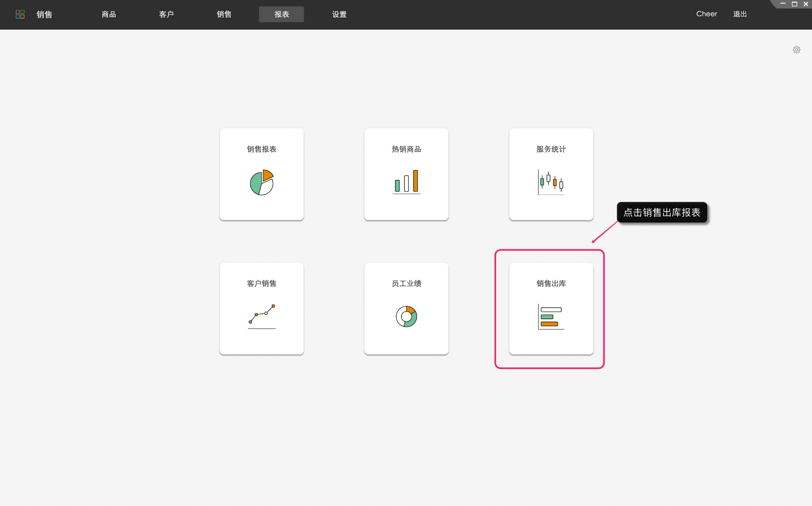
Task: Close the application window
Action: [x=806, y=4]
